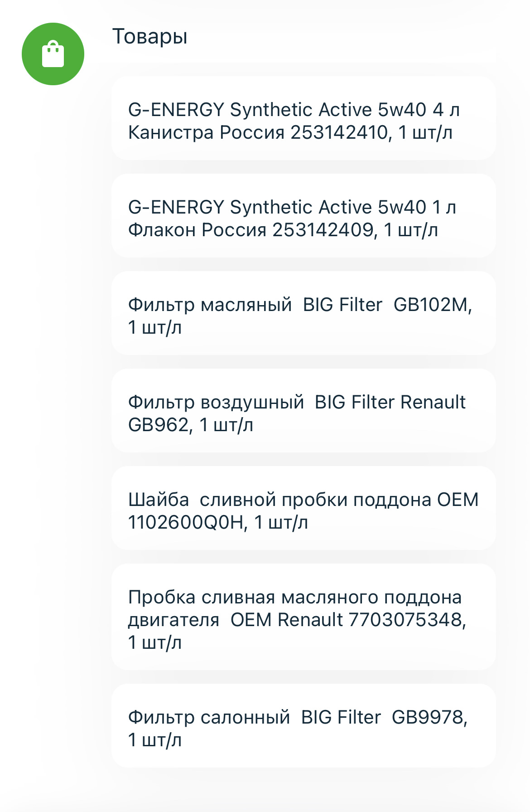Open the G-ENERGY 1 л Флакон item
Image resolution: width=530 pixels, height=812 pixels.
[x=303, y=216]
